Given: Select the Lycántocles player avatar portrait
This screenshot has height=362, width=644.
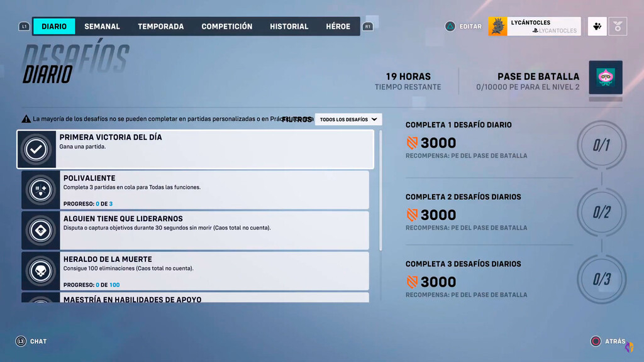Looking at the screenshot, I should pos(497,26).
